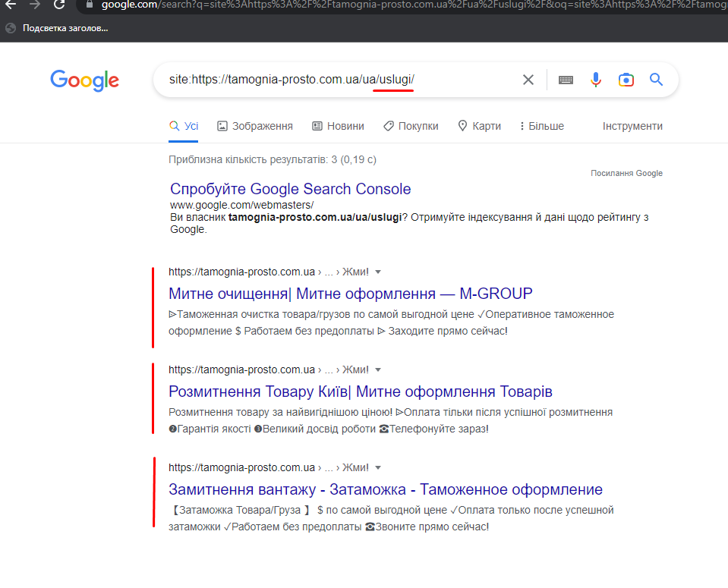The width and height of the screenshot is (728, 588).
Task: Click the magnifying glass search button
Action: (656, 80)
